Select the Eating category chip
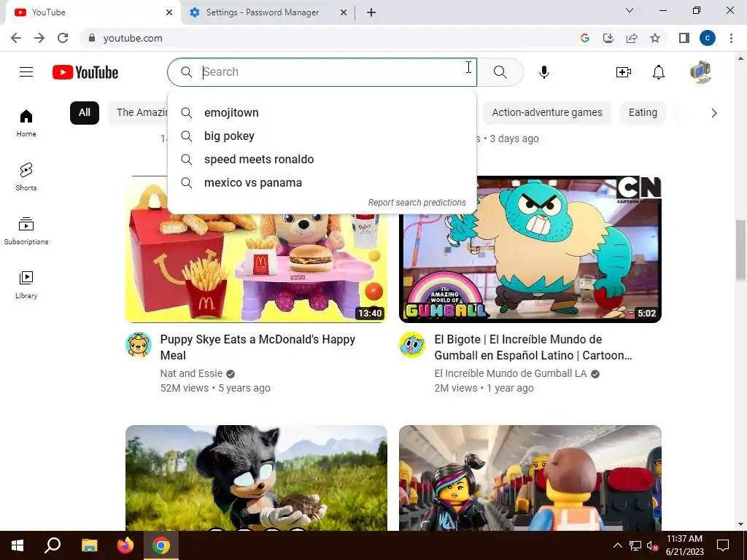The width and height of the screenshot is (747, 560). (x=643, y=113)
